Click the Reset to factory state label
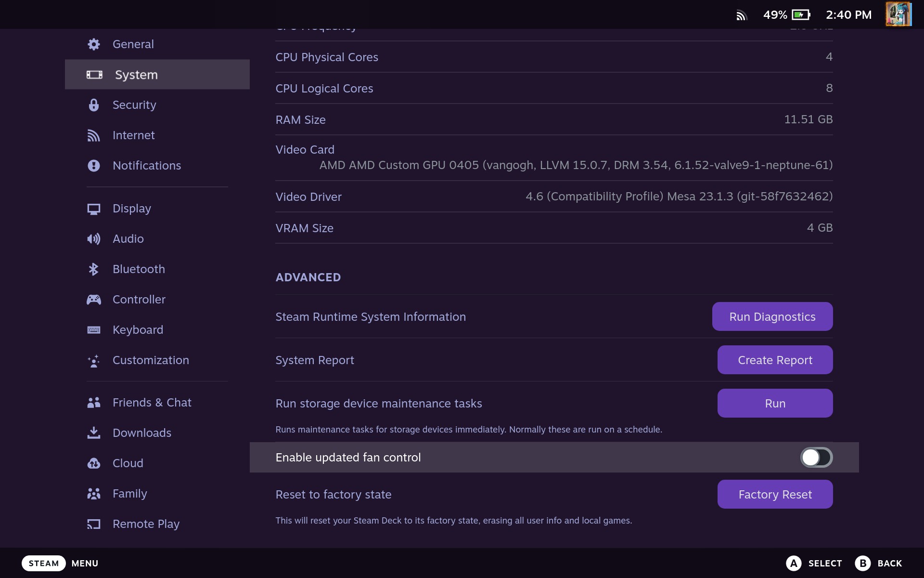Image resolution: width=924 pixels, height=578 pixels. [334, 495]
